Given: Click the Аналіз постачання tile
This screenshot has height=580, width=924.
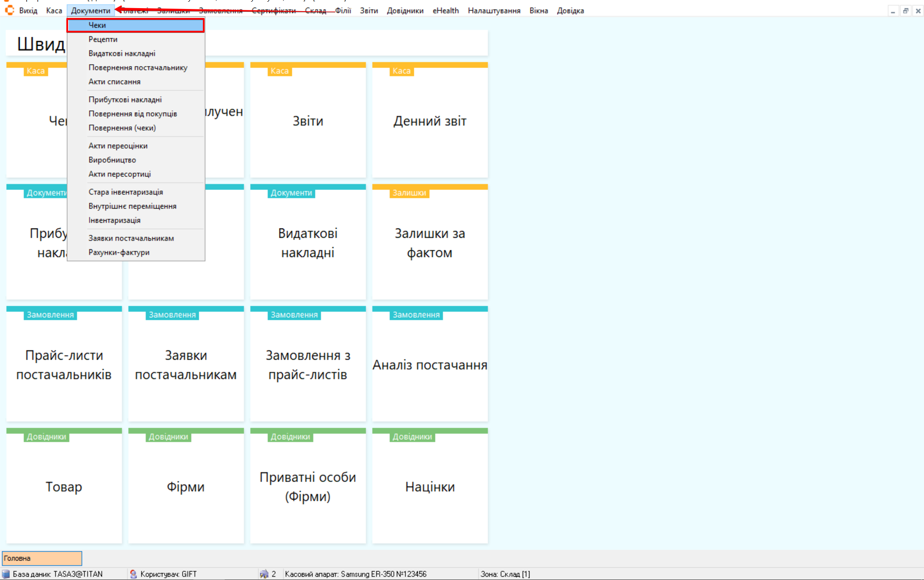Looking at the screenshot, I should (430, 364).
